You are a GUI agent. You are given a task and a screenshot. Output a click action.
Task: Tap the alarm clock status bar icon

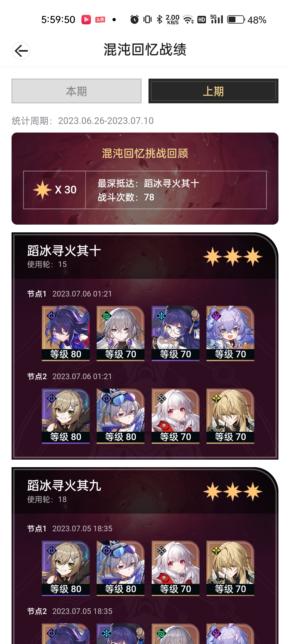click(x=135, y=20)
